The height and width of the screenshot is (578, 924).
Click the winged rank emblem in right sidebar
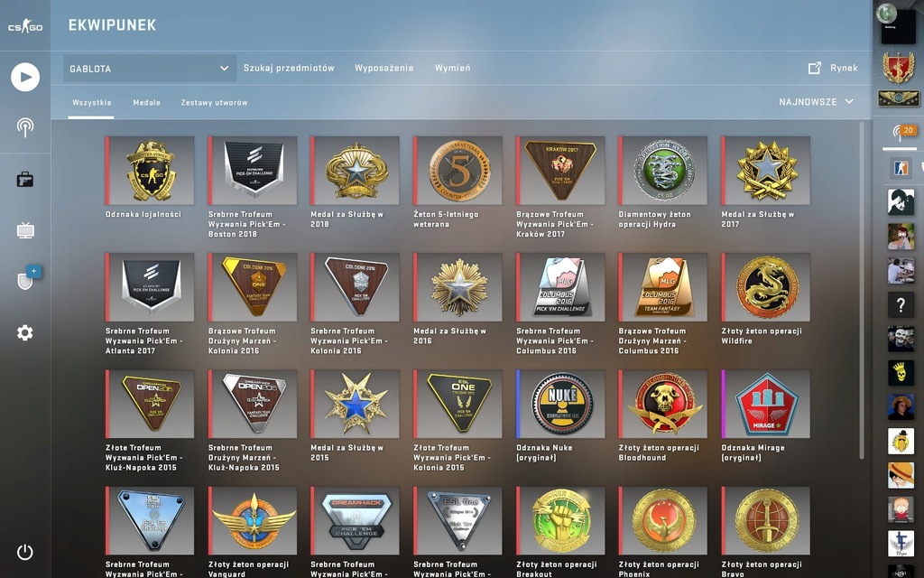[898, 98]
